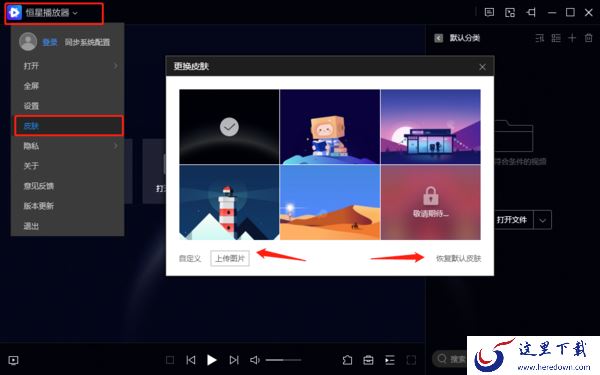Open the 恒星播放器 main menu dropdown
This screenshot has width=600, height=375.
(x=51, y=13)
